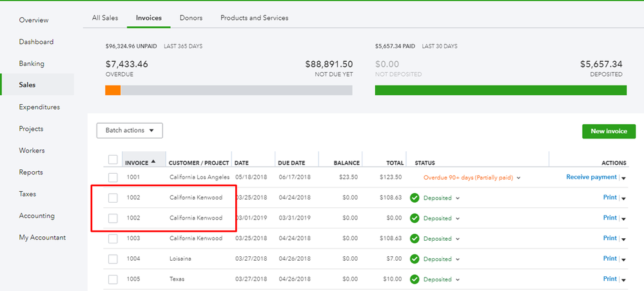Viewport: 644px width, 291px height.
Task: Expand Overdue 90+ days status dropdown
Action: (x=518, y=178)
